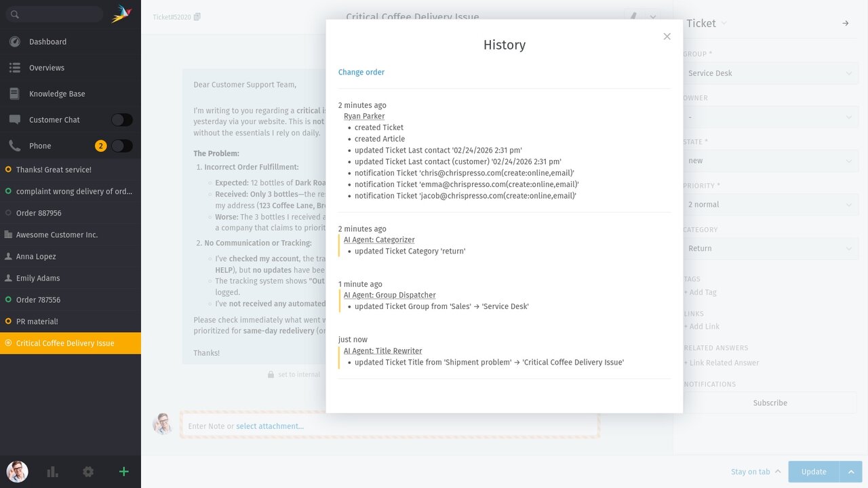
Task: Click 'AI Agent: Title Rewriter' link
Action: 382,351
